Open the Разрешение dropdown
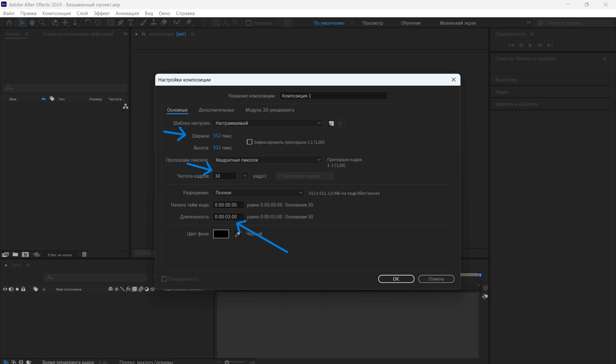This screenshot has width=616, height=364. (x=259, y=193)
